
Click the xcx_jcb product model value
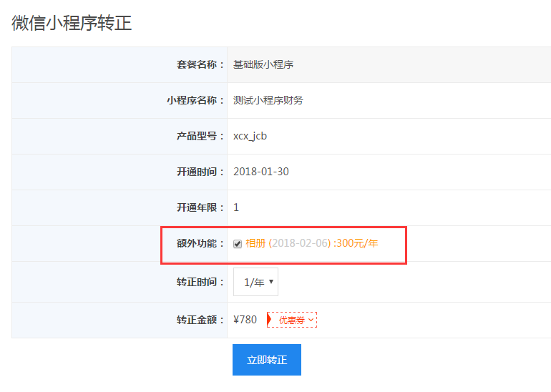250,136
